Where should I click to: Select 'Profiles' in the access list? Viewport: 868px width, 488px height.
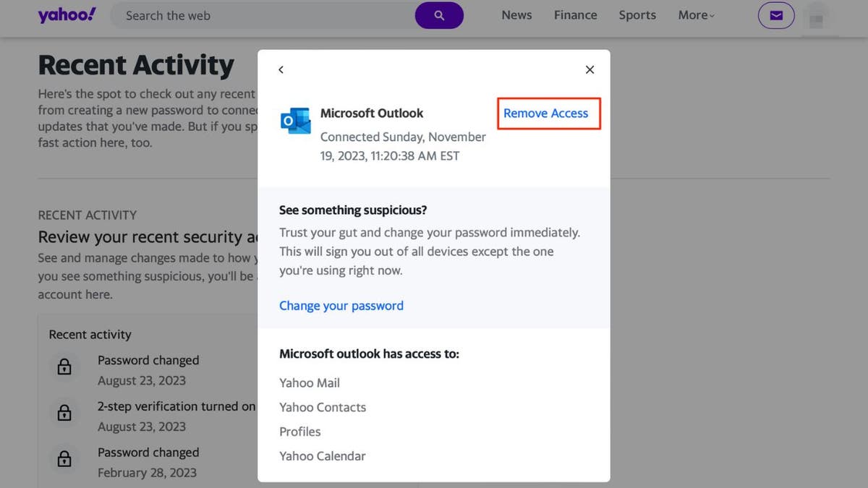[300, 432]
